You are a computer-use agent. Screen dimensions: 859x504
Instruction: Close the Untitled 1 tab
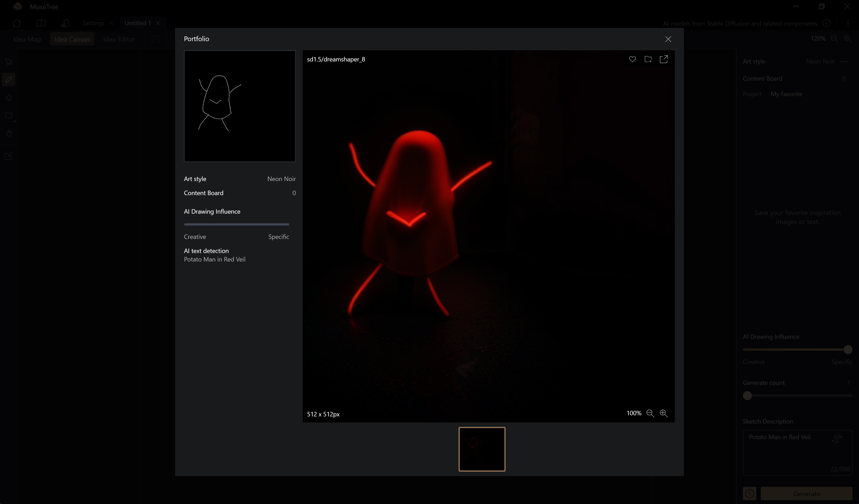(158, 23)
